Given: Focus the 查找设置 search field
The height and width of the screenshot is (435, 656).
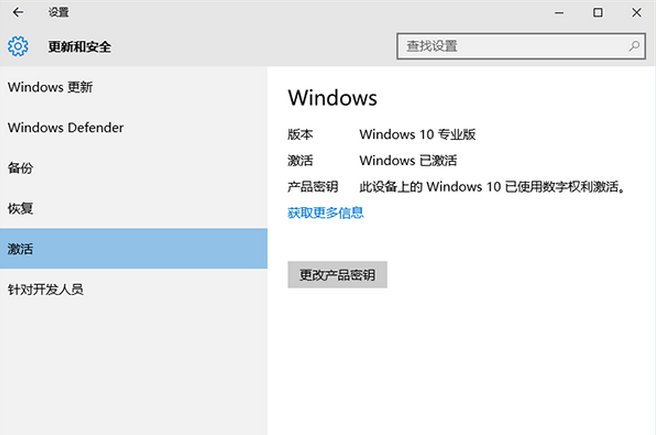Looking at the screenshot, I should coord(521,46).
